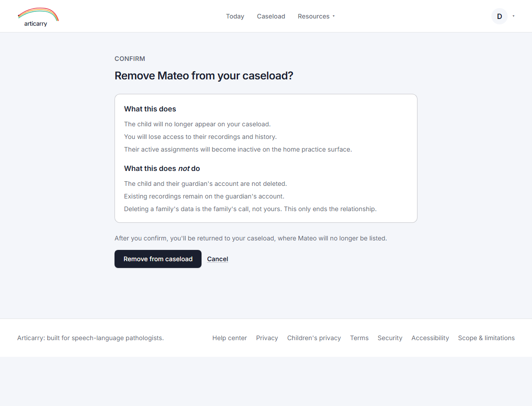The image size is (532, 406).
Task: Click the Articarry footer tagline text
Action: pyautogui.click(x=91, y=338)
